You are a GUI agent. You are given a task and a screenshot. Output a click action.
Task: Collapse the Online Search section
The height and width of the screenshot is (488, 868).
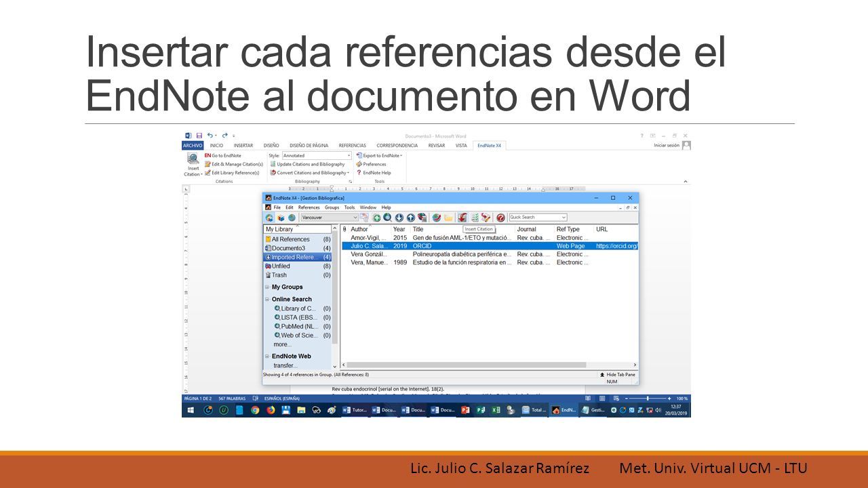click(x=267, y=300)
